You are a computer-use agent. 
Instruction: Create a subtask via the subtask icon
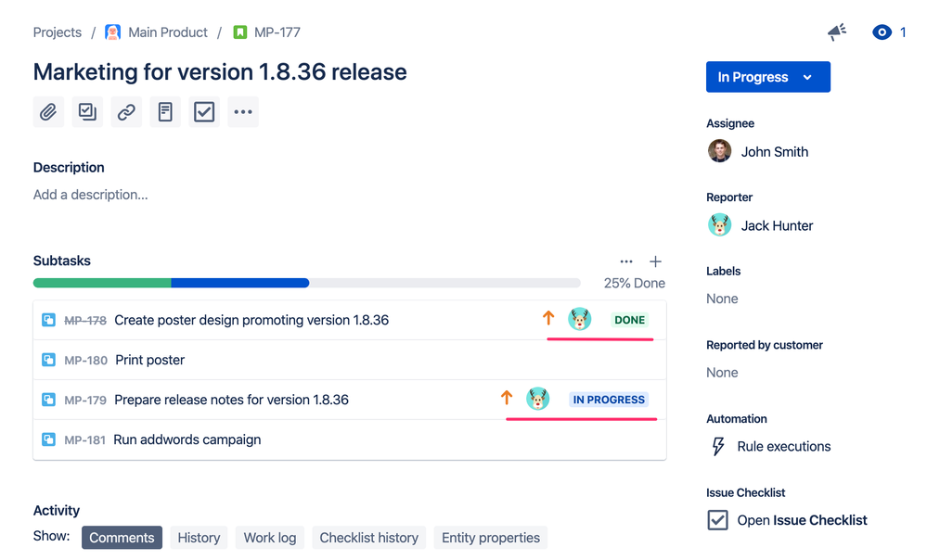pyautogui.click(x=87, y=111)
